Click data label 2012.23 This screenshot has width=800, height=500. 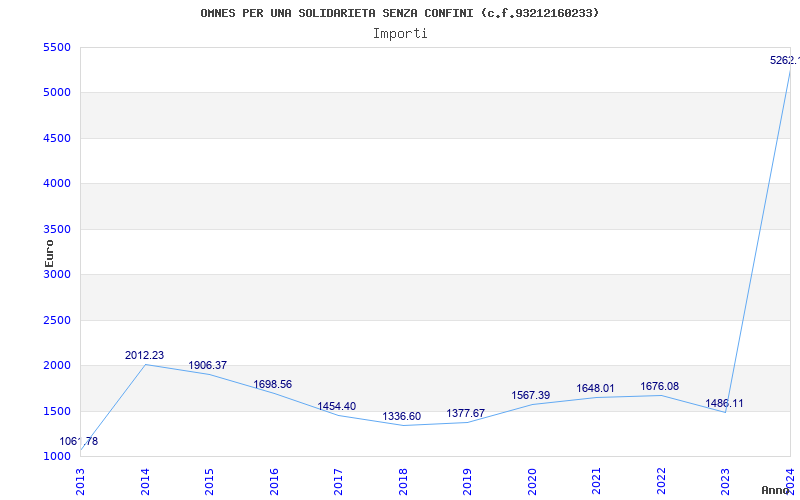(144, 356)
